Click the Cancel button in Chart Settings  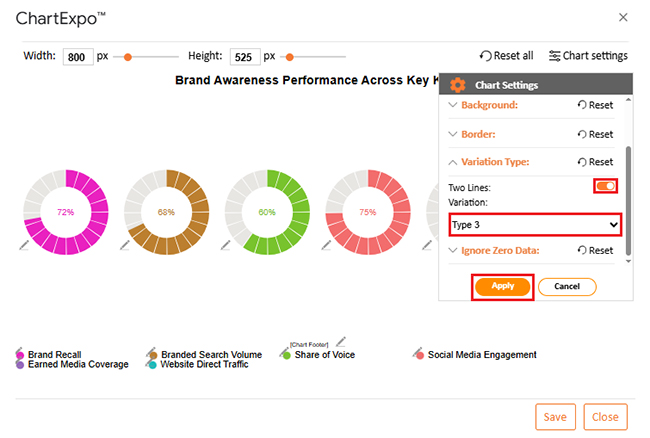pyautogui.click(x=567, y=286)
